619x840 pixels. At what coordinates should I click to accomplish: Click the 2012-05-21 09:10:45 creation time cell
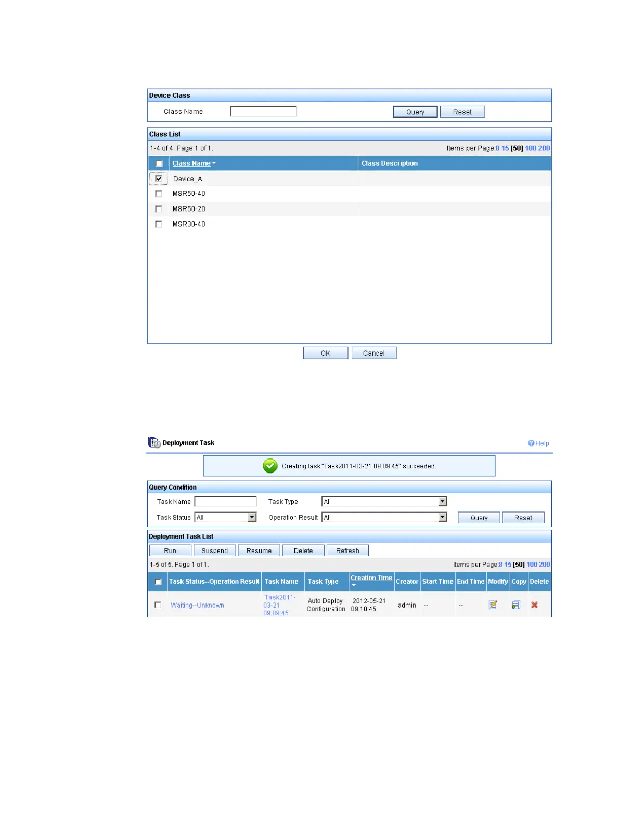pos(368,605)
